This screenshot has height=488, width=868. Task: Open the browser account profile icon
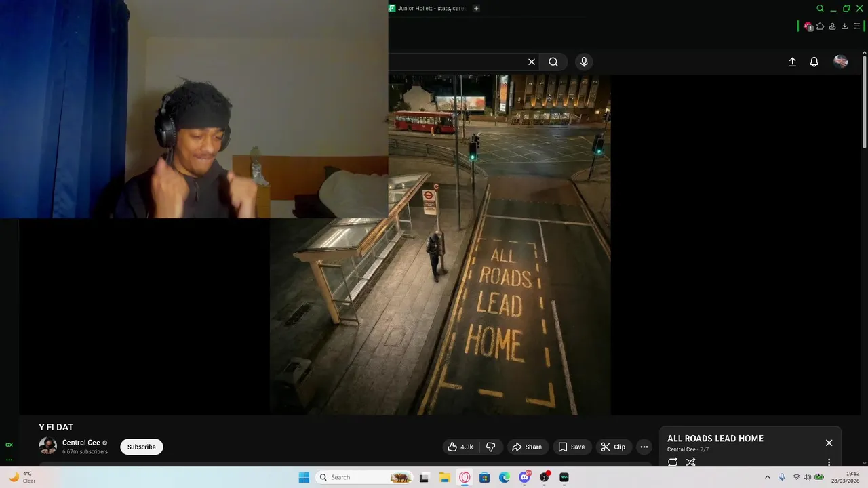832,26
